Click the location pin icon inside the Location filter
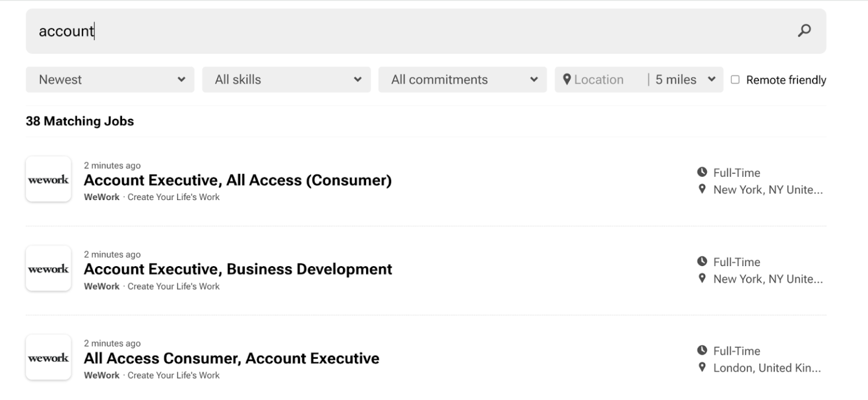Screen dimensions: 868x400 click(567, 80)
